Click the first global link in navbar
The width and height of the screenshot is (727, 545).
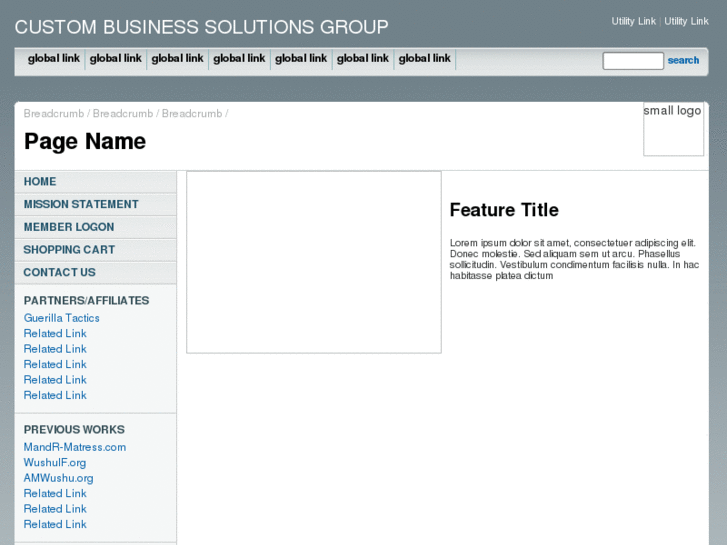tap(54, 59)
